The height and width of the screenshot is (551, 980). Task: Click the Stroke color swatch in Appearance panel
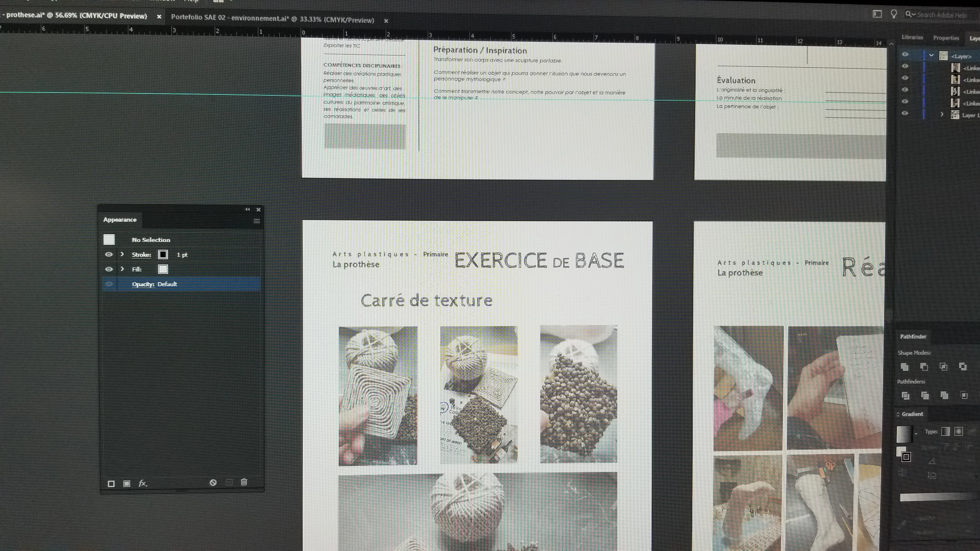163,254
